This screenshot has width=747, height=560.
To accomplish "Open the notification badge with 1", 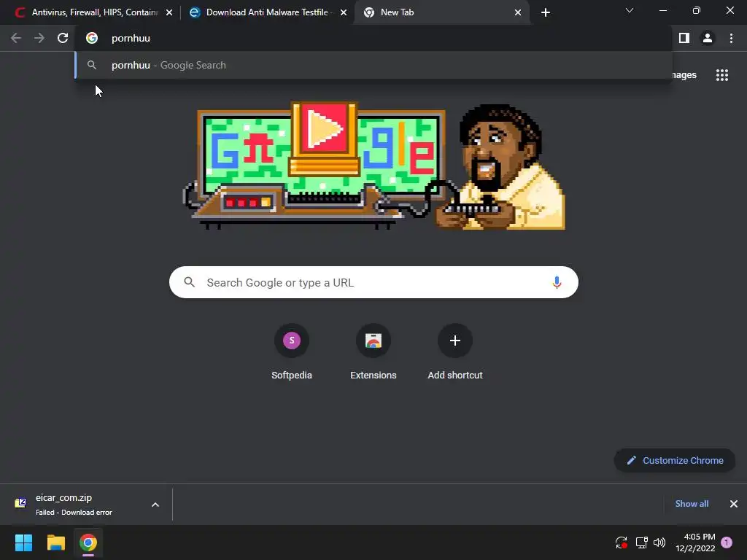I will [727, 542].
